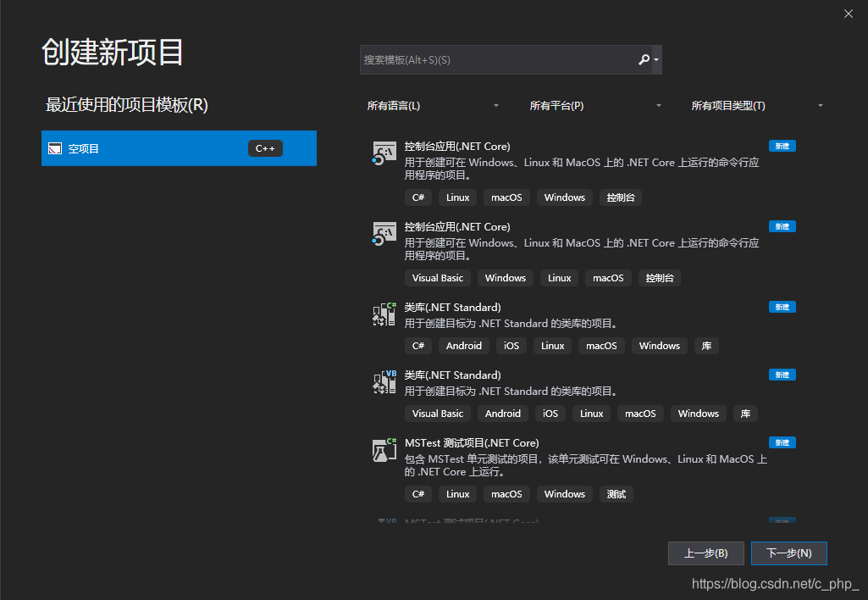
Task: Click the 新建 badge on the Visual Basic console app
Action: [782, 226]
